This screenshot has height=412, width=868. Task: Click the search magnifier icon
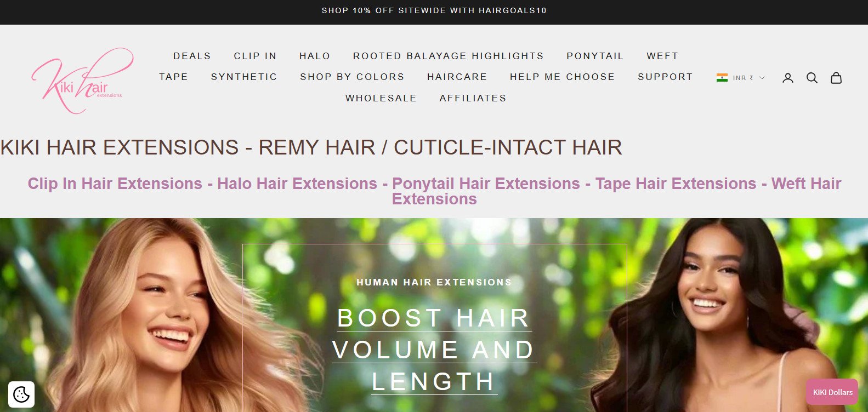tap(812, 78)
